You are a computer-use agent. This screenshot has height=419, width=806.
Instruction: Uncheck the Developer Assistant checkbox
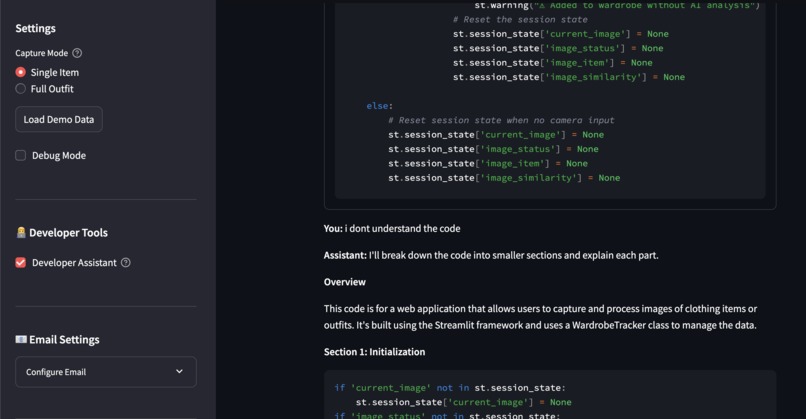21,263
